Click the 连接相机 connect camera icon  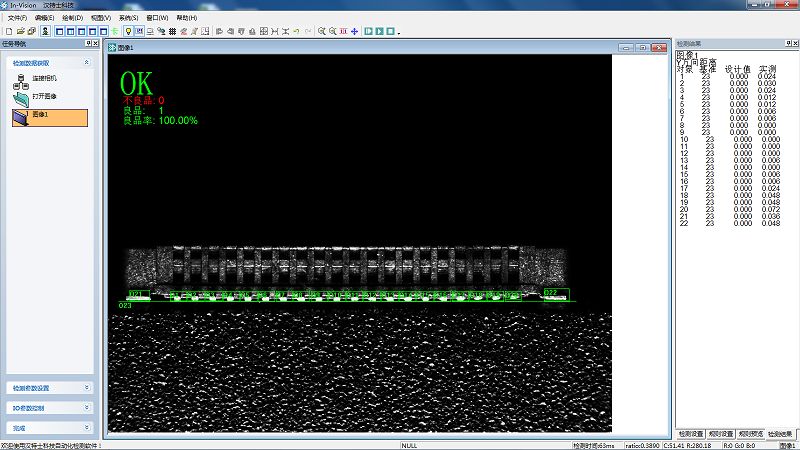21,80
